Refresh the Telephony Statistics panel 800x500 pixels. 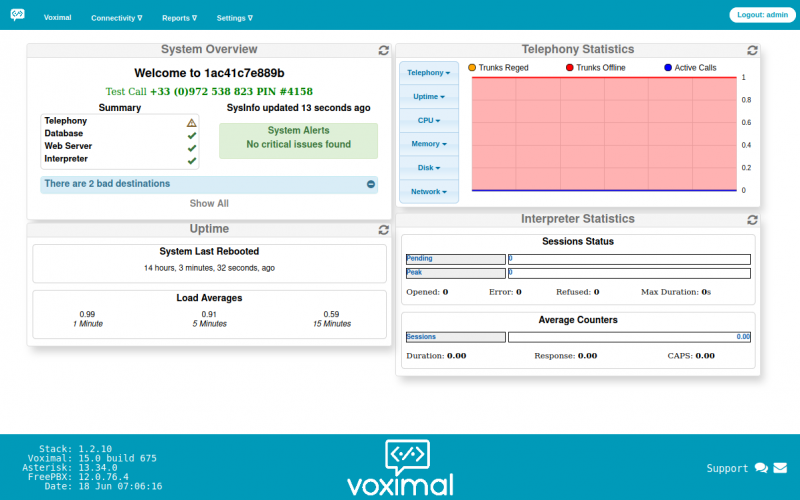pyautogui.click(x=753, y=50)
